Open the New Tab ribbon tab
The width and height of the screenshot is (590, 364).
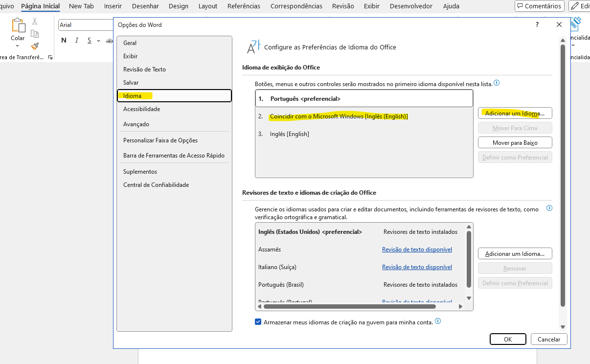82,6
